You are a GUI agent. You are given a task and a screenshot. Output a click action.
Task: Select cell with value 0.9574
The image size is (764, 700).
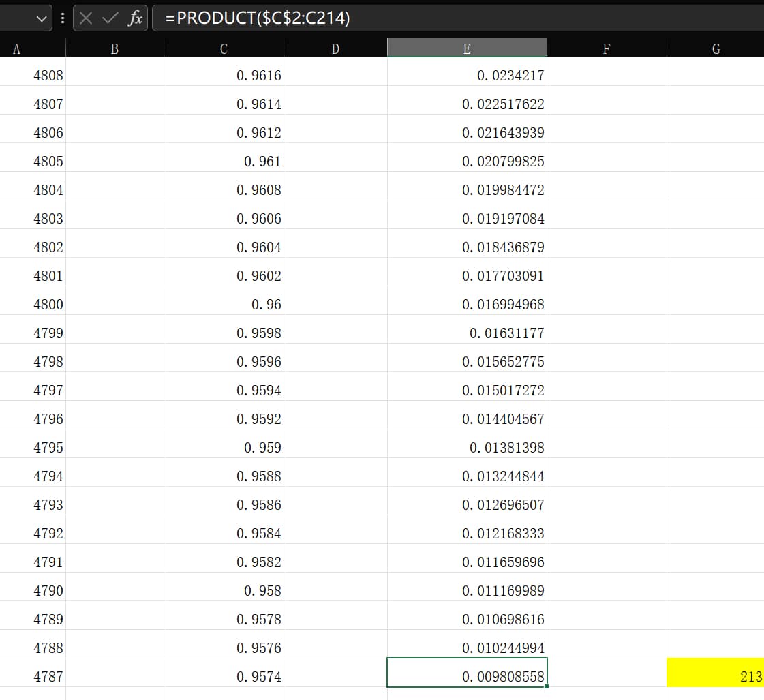224,676
